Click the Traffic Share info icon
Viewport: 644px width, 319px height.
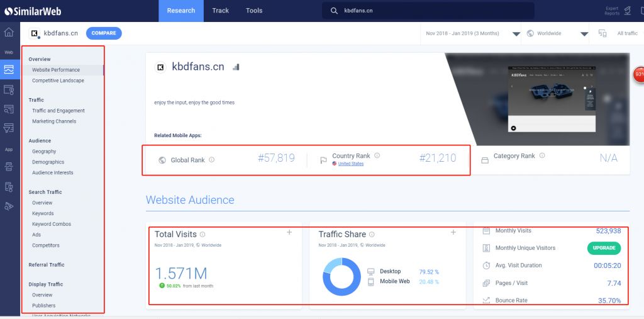point(372,235)
